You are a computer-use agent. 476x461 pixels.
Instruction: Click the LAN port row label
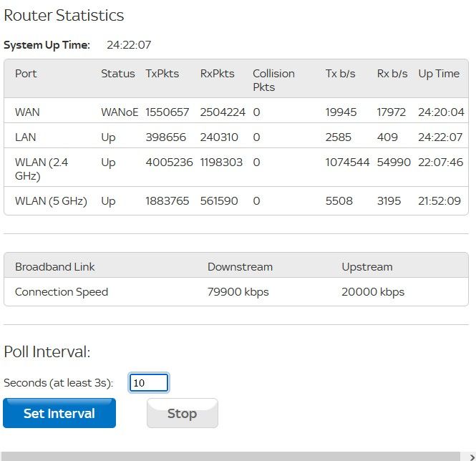pos(26,137)
